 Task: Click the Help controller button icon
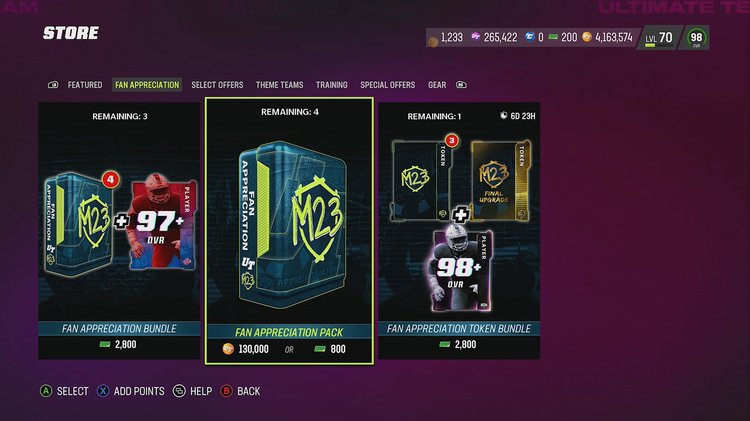179,391
